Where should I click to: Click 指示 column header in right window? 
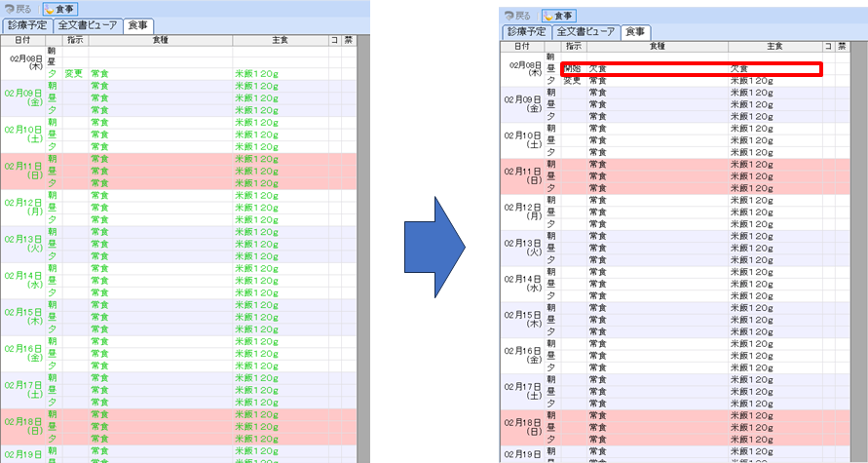tap(574, 46)
